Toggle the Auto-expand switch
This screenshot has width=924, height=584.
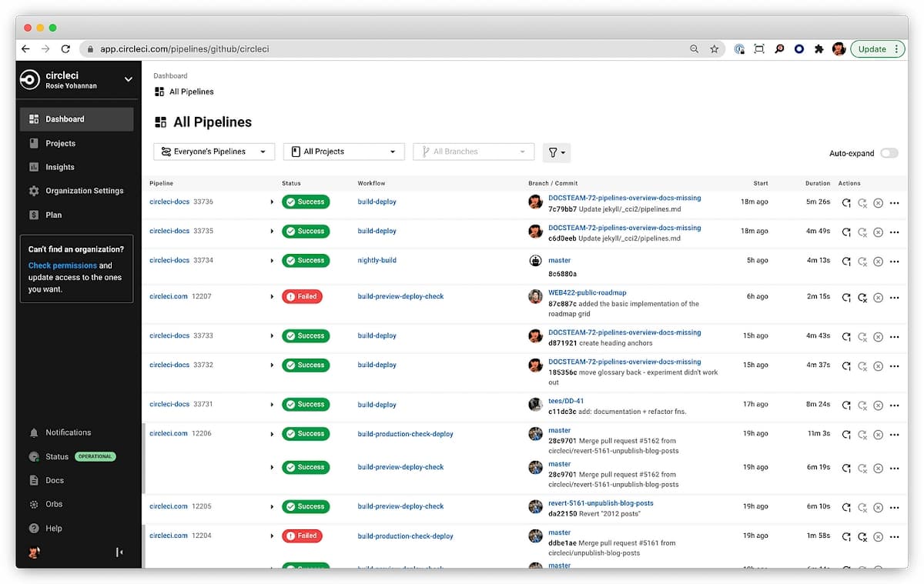coord(889,153)
